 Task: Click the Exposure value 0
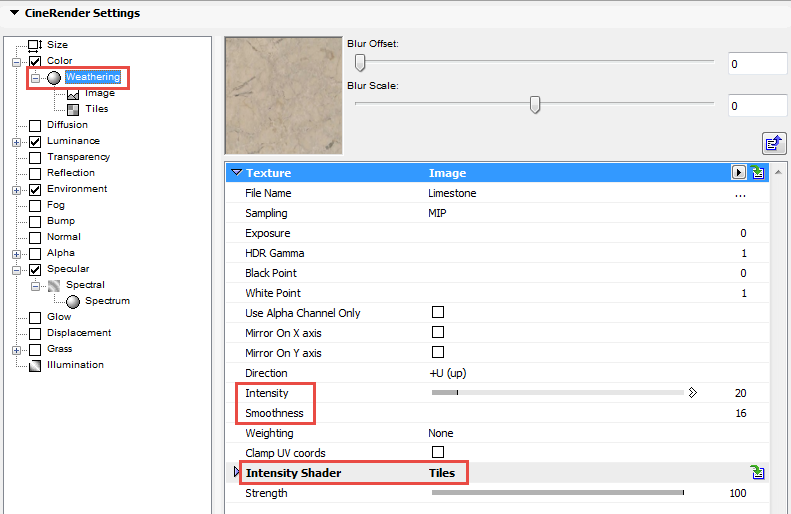[743, 233]
